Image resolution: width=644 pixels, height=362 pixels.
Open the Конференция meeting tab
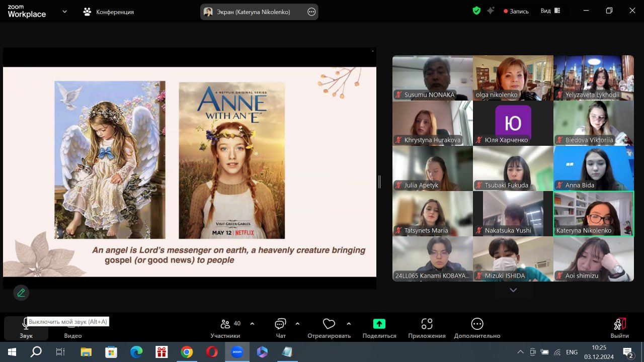pyautogui.click(x=108, y=12)
